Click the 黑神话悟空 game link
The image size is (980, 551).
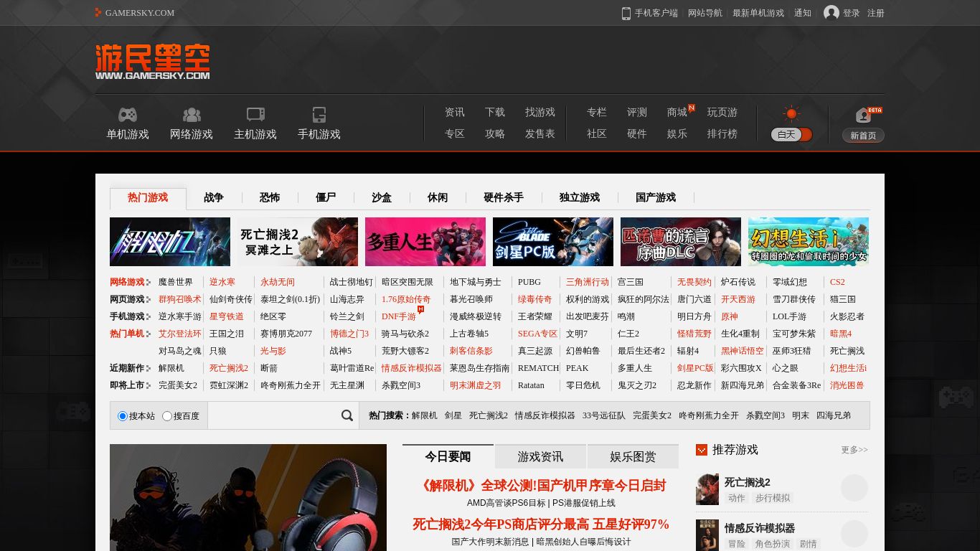pos(743,351)
